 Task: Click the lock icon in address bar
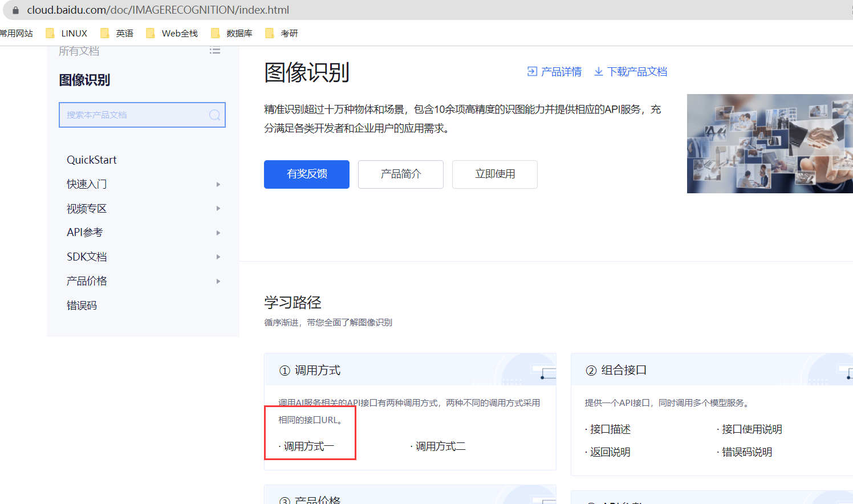pos(15,10)
